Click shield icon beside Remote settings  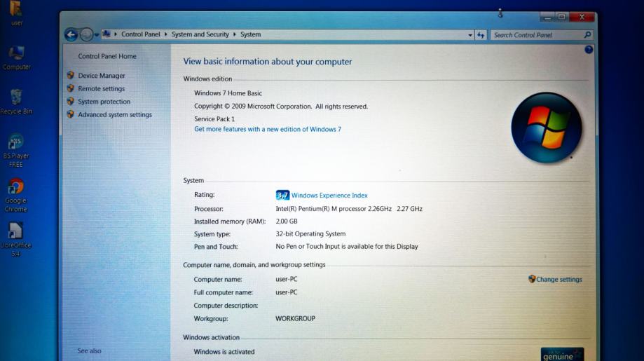[71, 88]
